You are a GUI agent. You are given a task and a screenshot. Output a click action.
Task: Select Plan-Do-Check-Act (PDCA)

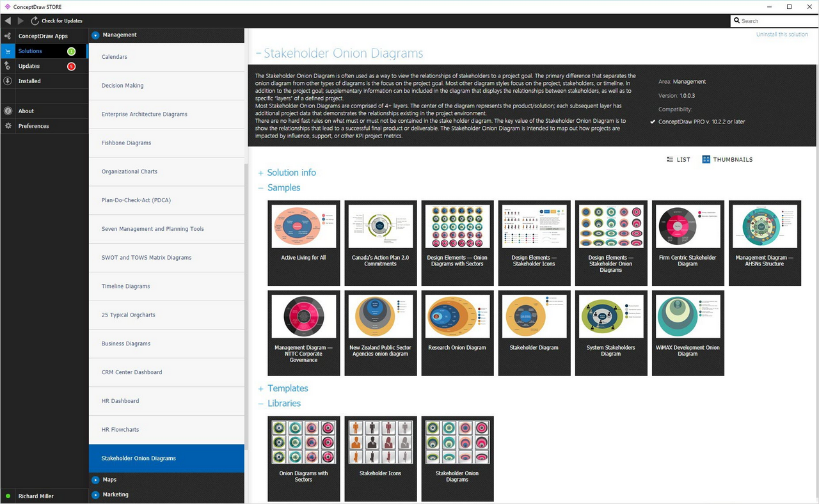166,200
